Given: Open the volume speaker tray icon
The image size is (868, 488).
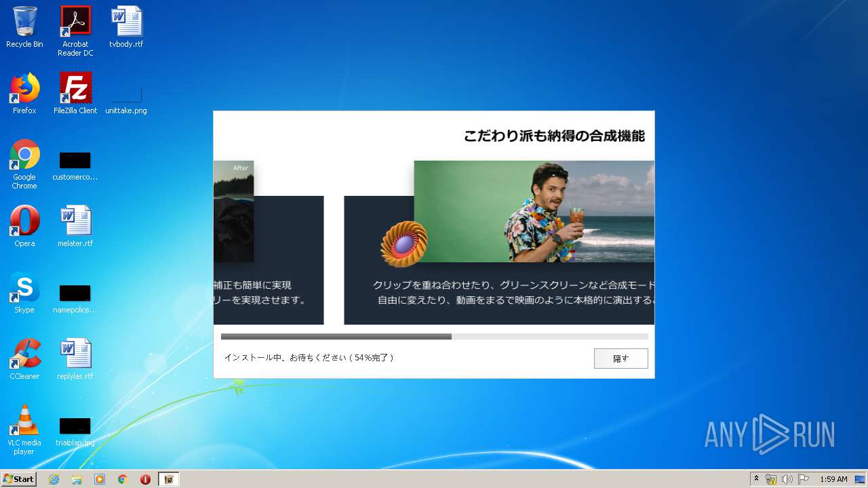Looking at the screenshot, I should tap(787, 479).
